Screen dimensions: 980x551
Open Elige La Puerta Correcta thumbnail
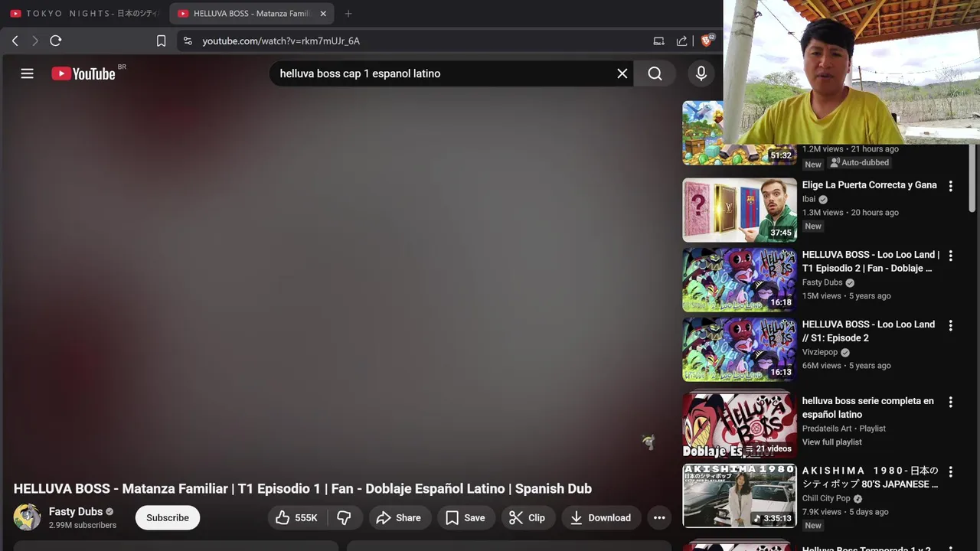(x=740, y=210)
